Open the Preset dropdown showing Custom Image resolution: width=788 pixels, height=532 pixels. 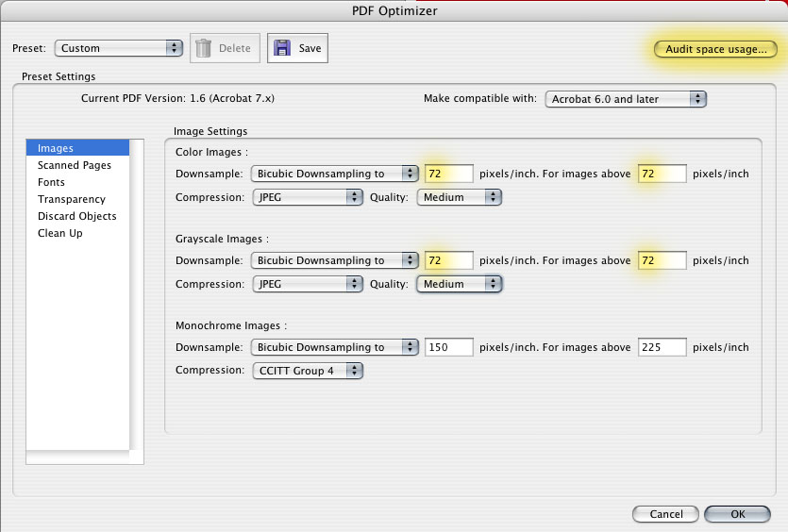pos(119,48)
